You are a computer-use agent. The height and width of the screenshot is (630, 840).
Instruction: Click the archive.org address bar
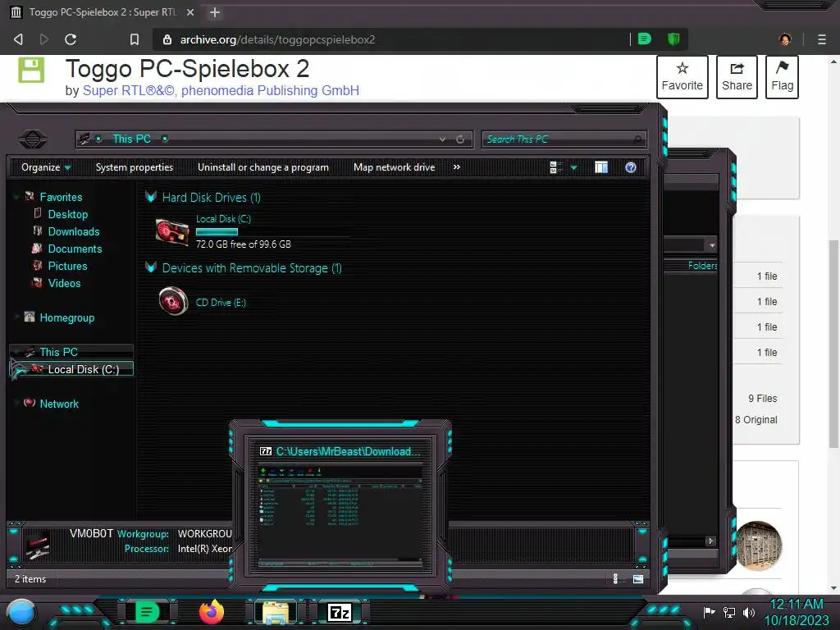(391, 39)
